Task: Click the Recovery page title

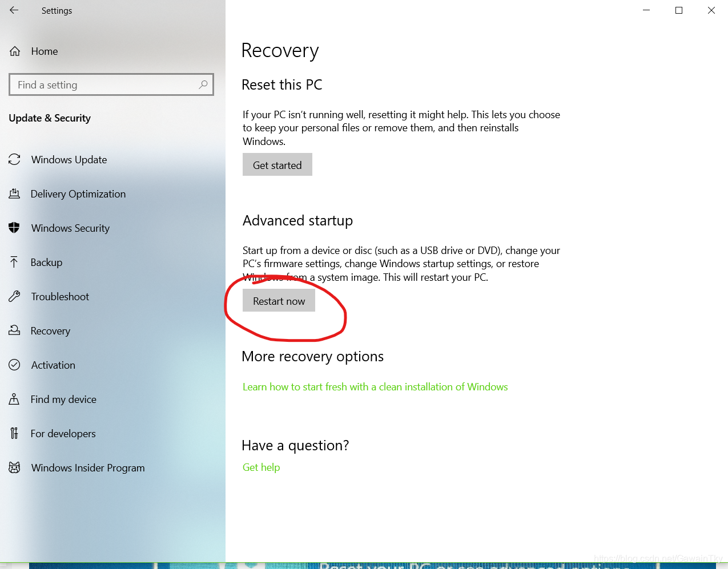Action: (x=280, y=51)
